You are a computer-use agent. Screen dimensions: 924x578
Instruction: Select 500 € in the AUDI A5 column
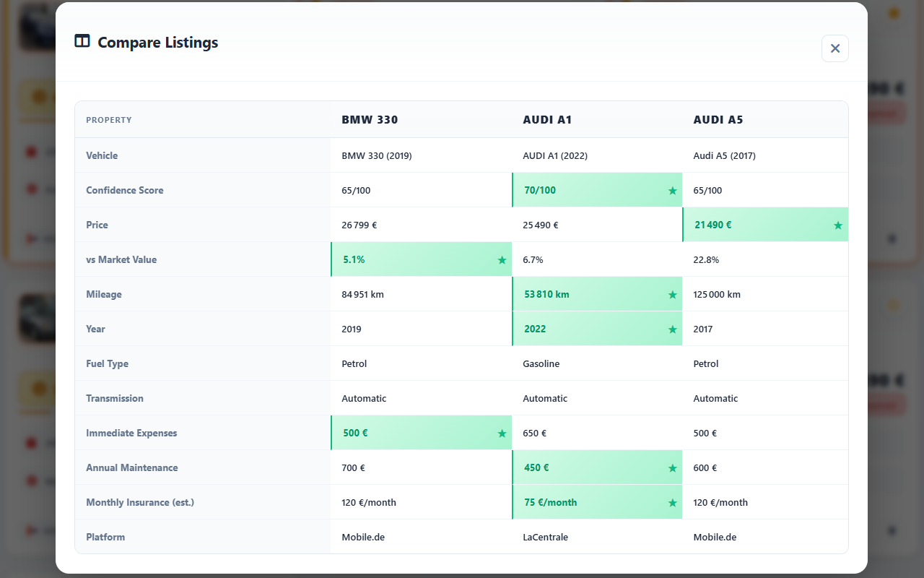(705, 433)
